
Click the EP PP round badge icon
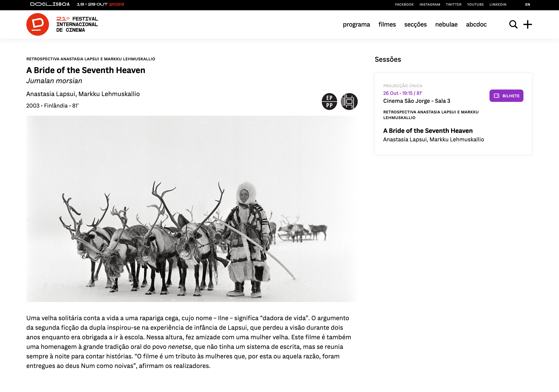tap(329, 102)
